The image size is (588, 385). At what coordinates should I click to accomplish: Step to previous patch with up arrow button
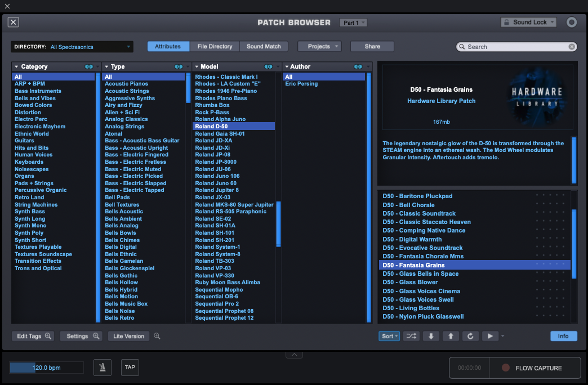point(451,336)
